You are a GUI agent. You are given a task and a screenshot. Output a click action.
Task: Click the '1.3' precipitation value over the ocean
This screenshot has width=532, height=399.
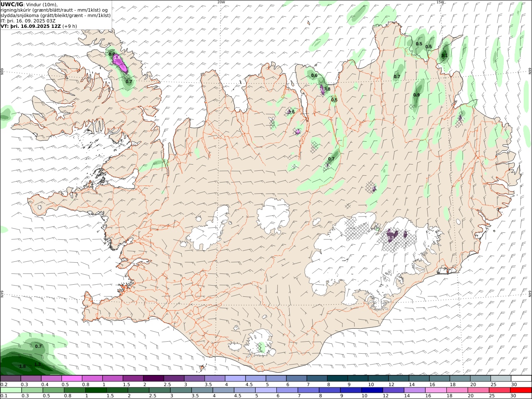point(37,364)
